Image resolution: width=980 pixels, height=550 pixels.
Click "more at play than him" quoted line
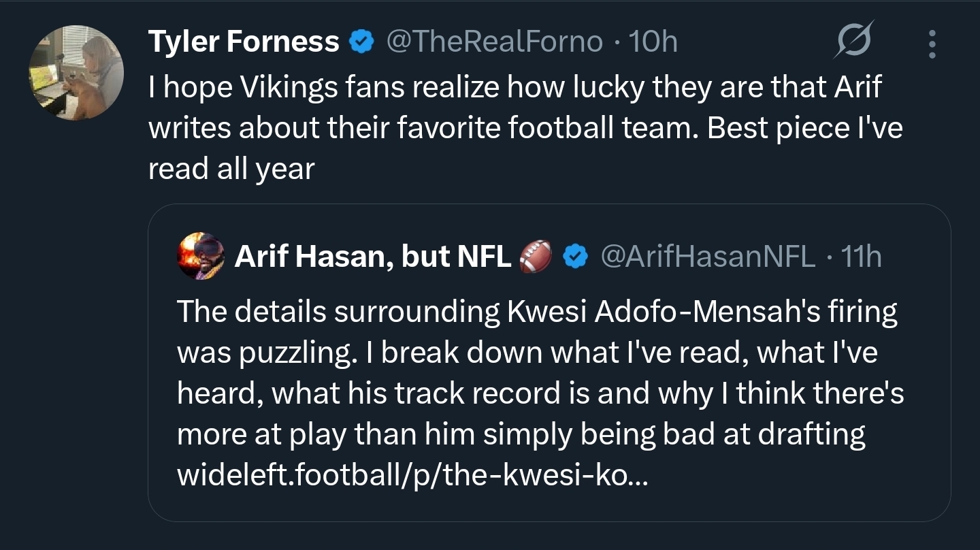tap(521, 434)
